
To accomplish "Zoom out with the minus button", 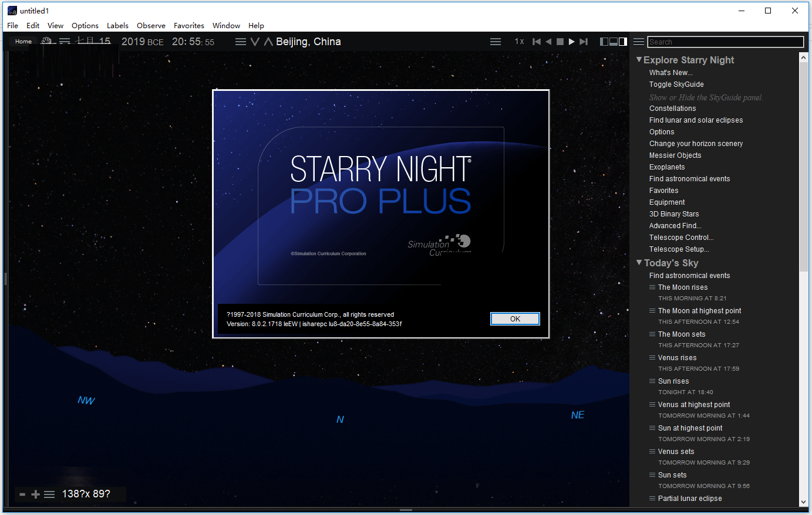I will coord(22,494).
